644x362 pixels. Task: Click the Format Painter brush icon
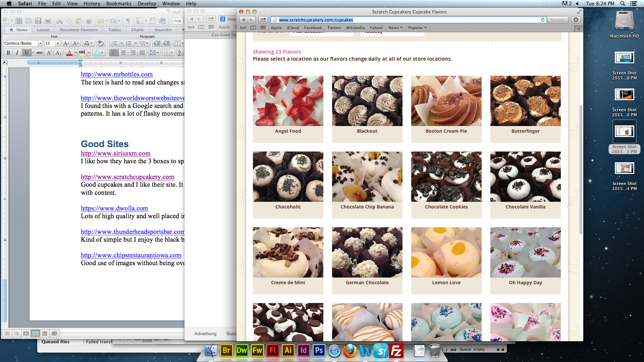tap(89, 21)
